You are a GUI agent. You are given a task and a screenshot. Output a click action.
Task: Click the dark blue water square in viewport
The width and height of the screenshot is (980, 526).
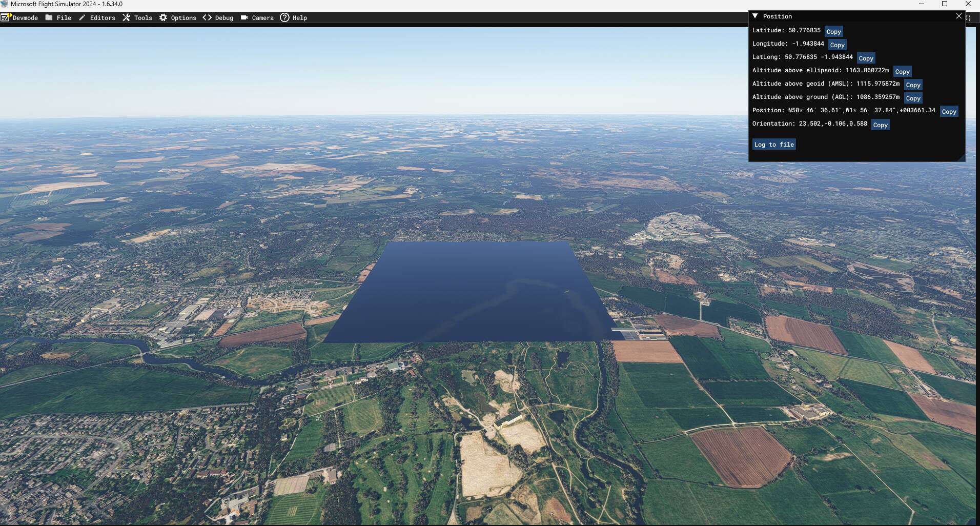472,292
